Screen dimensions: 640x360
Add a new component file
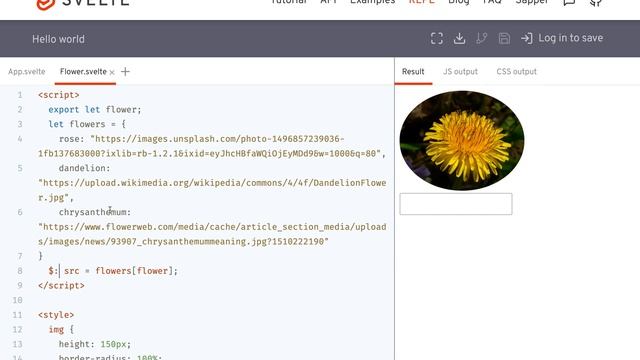coord(125,72)
